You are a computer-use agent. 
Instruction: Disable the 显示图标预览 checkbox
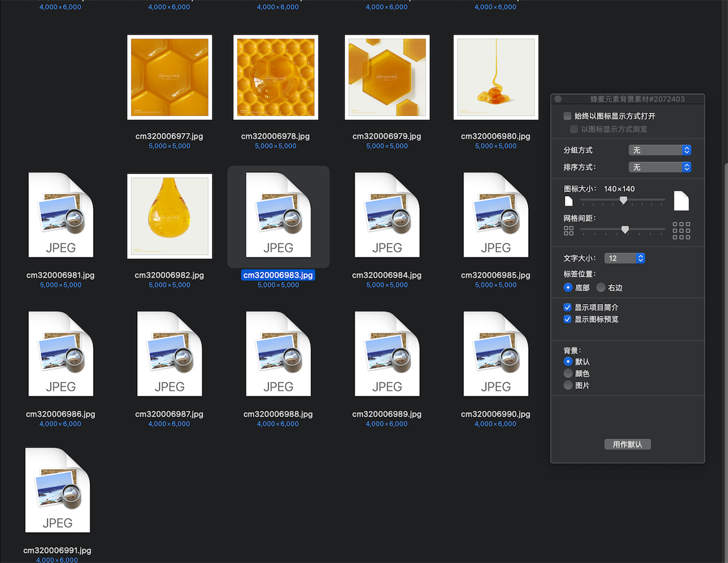567,319
